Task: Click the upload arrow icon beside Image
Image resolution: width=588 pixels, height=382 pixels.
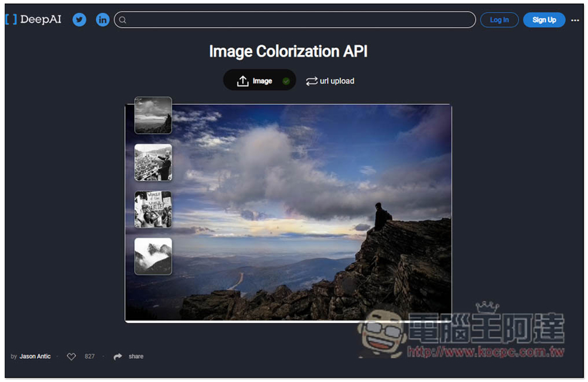Action: tap(243, 81)
